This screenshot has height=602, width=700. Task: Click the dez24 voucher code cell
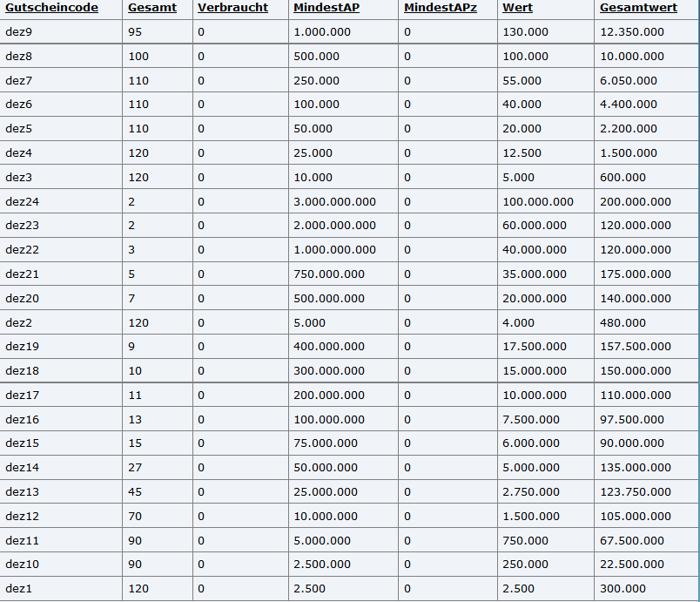[x=22, y=201]
